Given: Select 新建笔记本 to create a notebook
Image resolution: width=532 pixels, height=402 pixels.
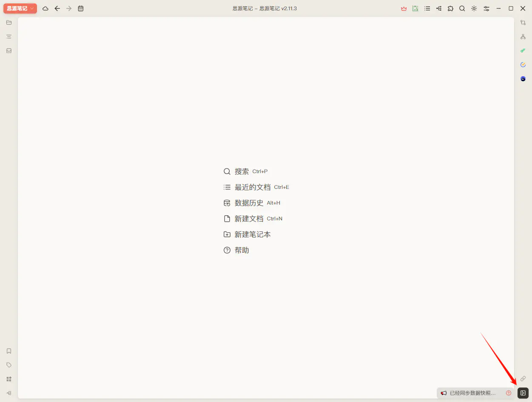Looking at the screenshot, I should 247,234.
